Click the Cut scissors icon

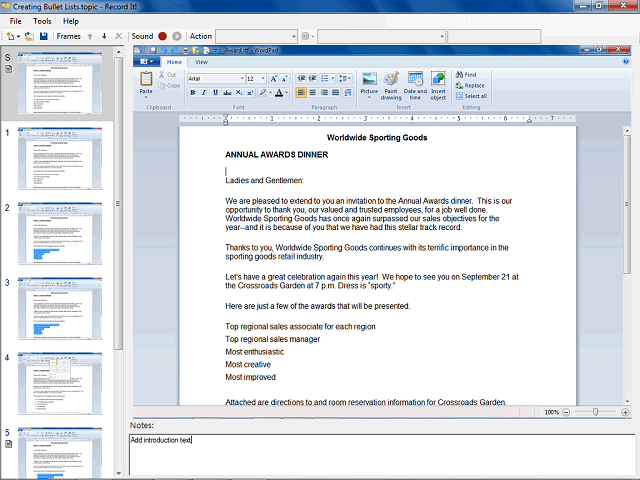pyautogui.click(x=162, y=75)
